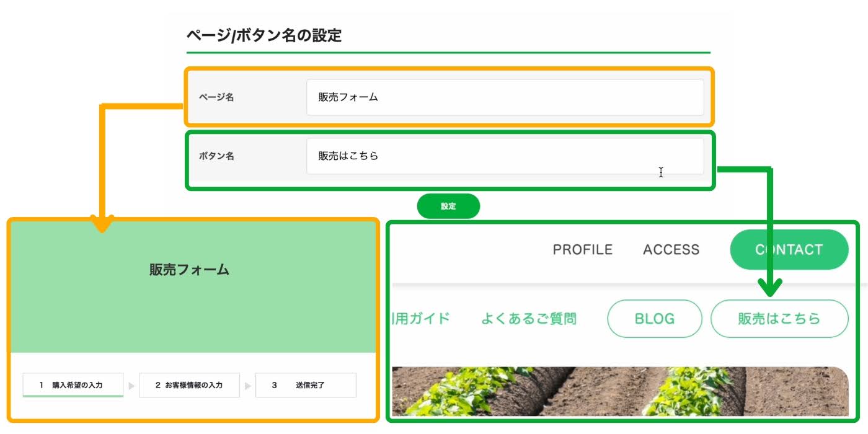This screenshot has width=868, height=434.
Task: Click triangle arrow between steps 1 and 2
Action: pyautogui.click(x=131, y=386)
